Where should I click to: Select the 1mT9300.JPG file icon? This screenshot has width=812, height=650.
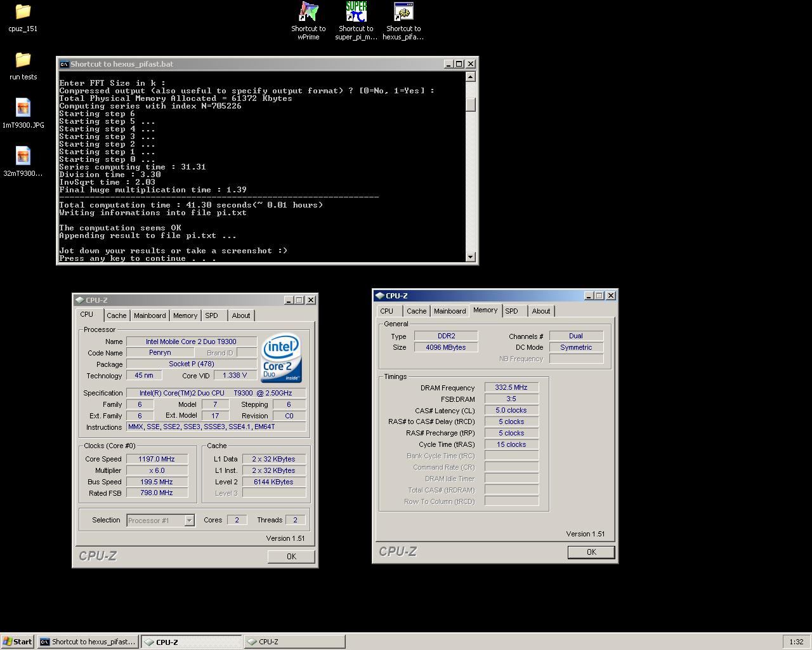23,108
